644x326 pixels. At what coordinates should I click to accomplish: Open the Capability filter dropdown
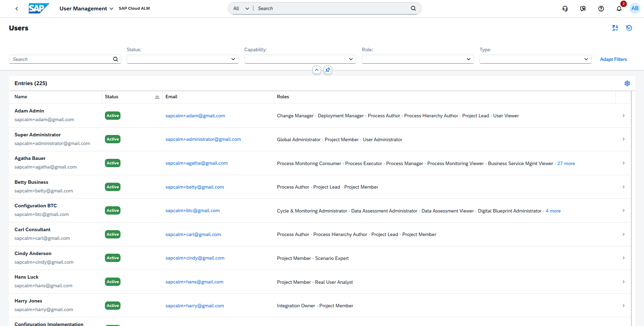300,59
